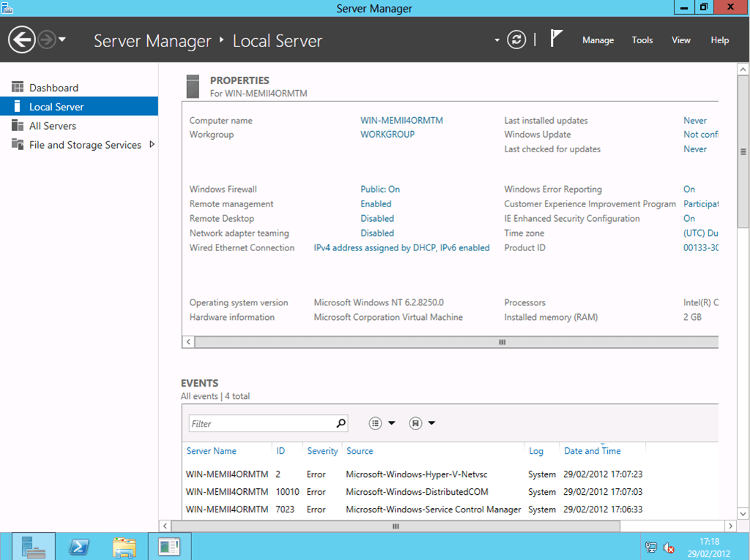
Task: Open the navigation history dropdown arrow
Action: click(x=62, y=40)
